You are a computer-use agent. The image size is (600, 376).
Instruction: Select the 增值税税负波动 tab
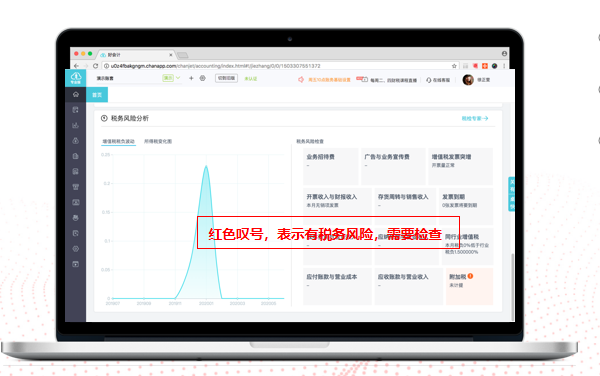tap(119, 141)
